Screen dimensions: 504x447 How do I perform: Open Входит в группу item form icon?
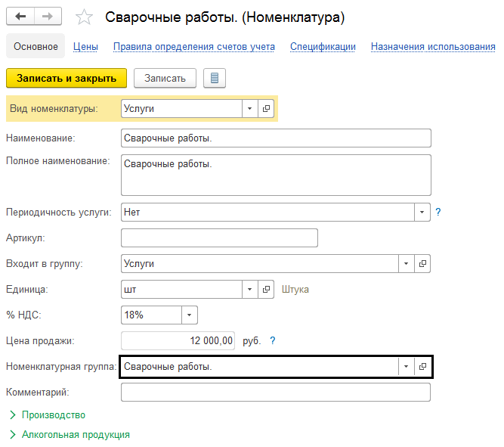(423, 264)
